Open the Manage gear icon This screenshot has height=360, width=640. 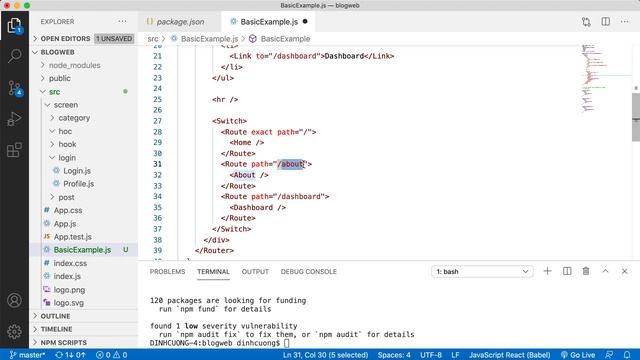[x=14, y=331]
